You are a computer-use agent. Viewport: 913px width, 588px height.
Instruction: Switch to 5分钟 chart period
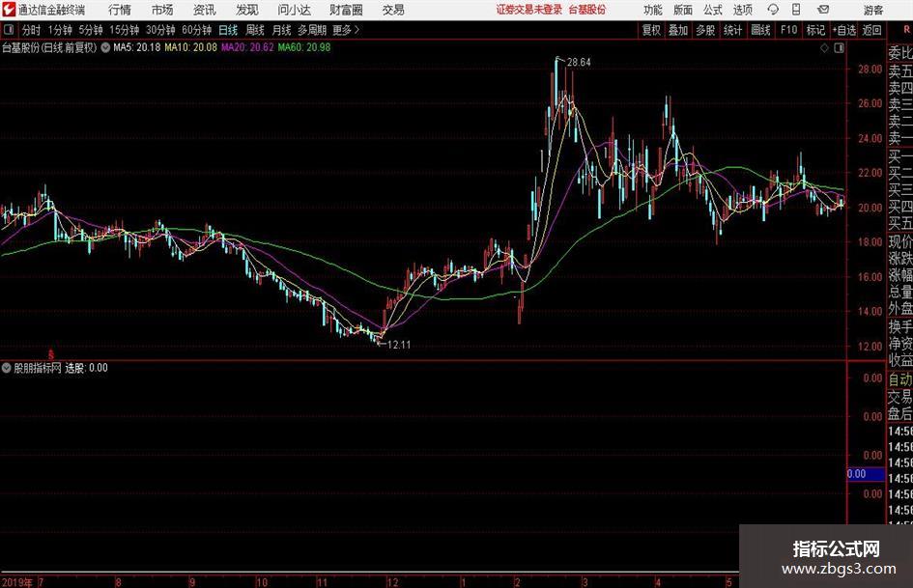pyautogui.click(x=91, y=30)
